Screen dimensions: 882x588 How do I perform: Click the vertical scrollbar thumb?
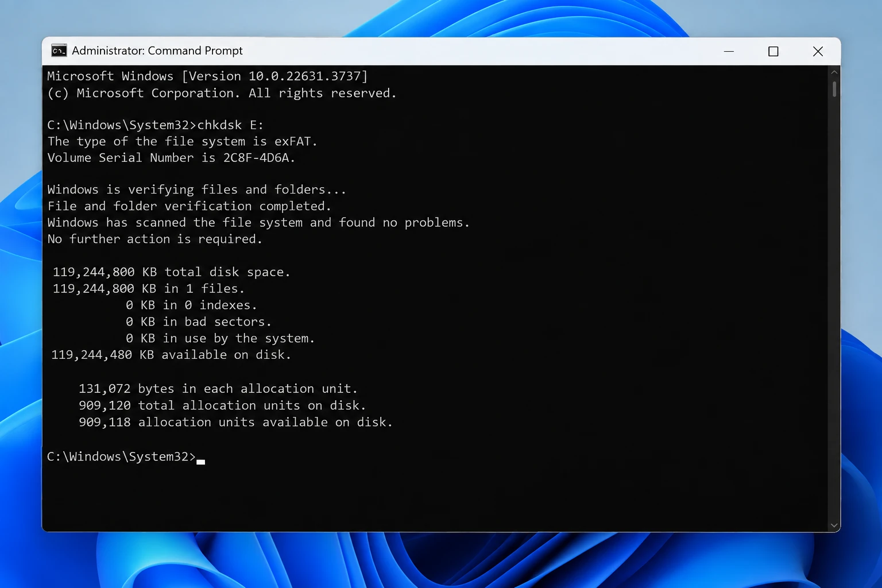(x=834, y=89)
